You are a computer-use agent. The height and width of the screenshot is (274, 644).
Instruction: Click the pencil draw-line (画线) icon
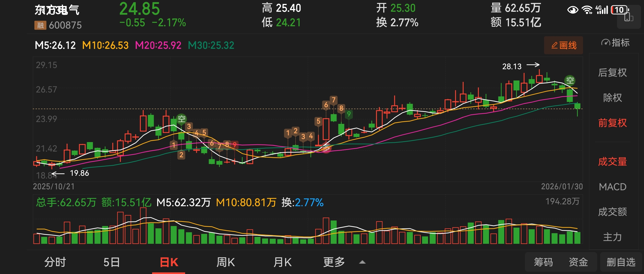[554, 45]
